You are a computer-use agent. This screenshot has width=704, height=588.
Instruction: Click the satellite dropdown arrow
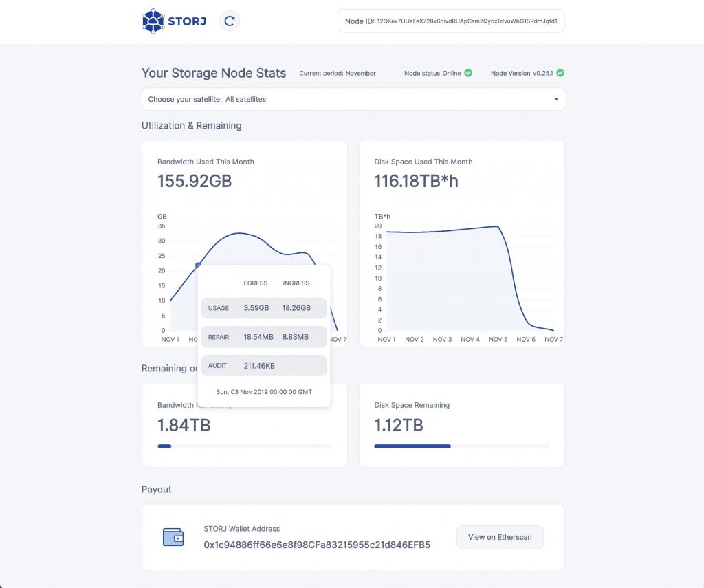[556, 99]
